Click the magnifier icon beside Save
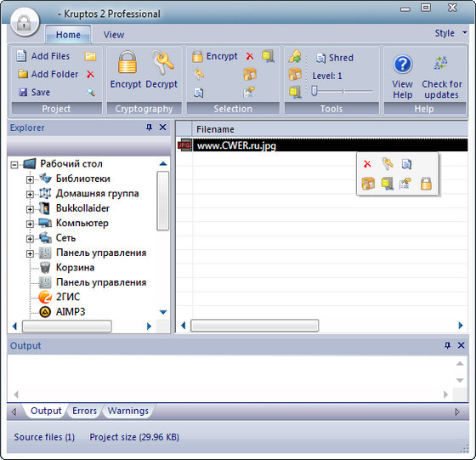 [x=90, y=92]
